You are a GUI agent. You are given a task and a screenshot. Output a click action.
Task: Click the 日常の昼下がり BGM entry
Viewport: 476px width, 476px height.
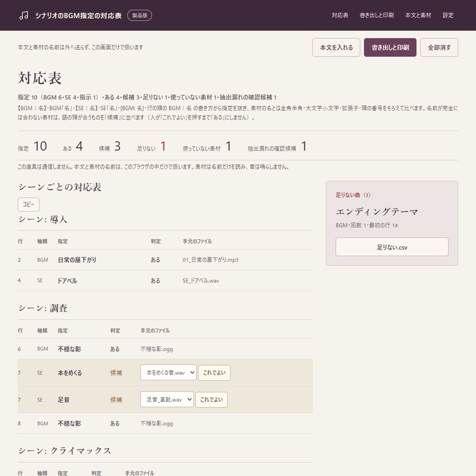tap(77, 260)
